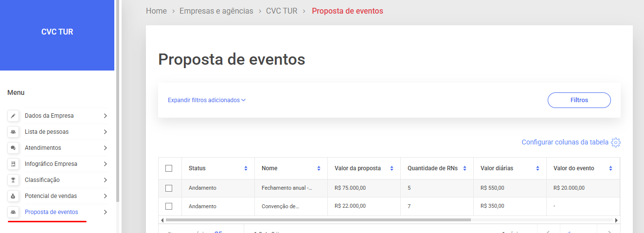This screenshot has height=233, width=644.
Task: Expand Classificação chevron
Action: click(x=105, y=180)
